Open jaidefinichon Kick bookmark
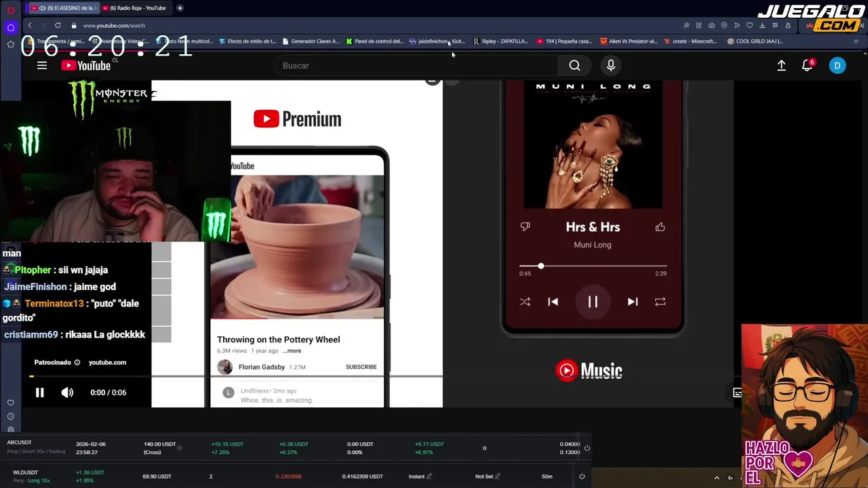This screenshot has height=488, width=868. (x=437, y=41)
